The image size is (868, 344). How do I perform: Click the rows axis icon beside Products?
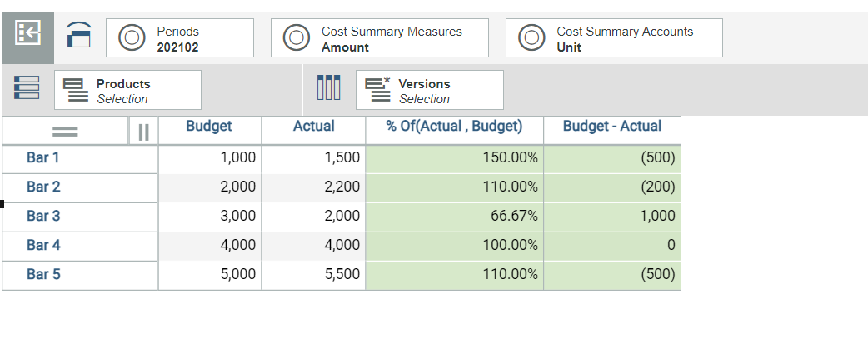(x=27, y=88)
